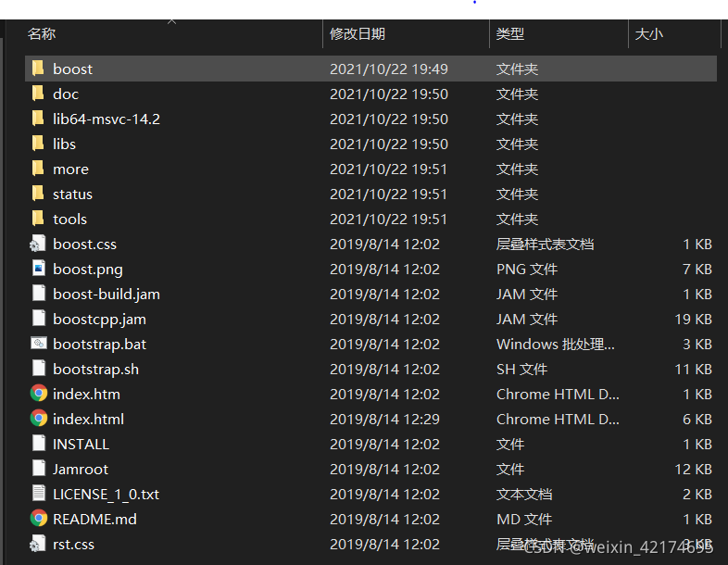
Task: Sort by the 修改日期 column header
Action: pos(358,34)
